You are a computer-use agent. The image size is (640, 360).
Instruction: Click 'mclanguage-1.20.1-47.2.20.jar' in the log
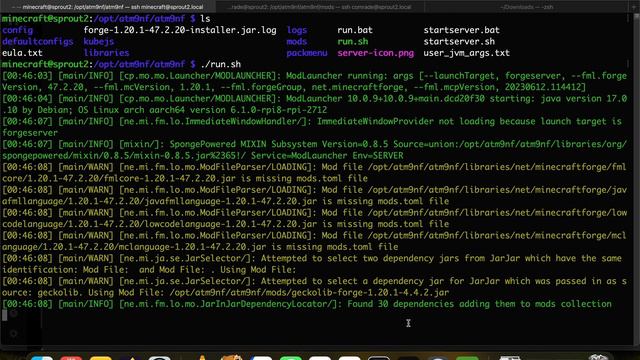[x=193, y=247]
